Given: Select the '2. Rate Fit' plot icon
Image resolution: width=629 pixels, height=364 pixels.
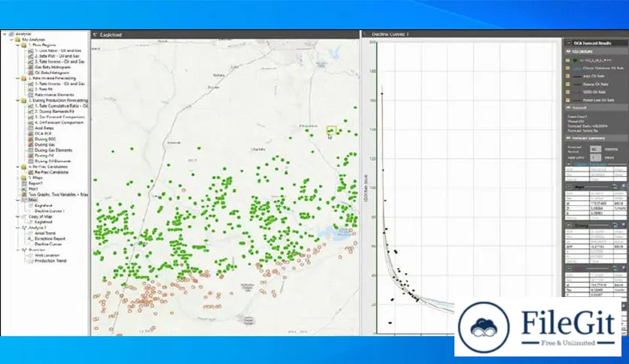Looking at the screenshot, I should [31, 89].
